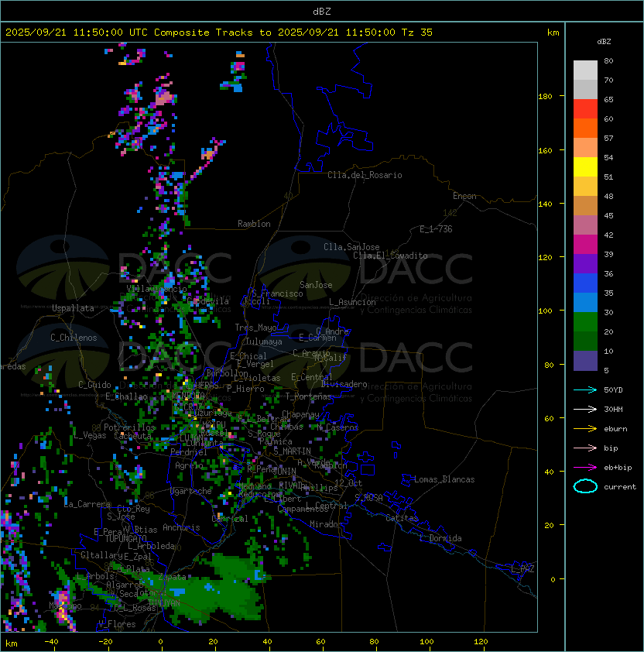
Task: Click the 100 tick on the vertical axis
Action: 545,311
